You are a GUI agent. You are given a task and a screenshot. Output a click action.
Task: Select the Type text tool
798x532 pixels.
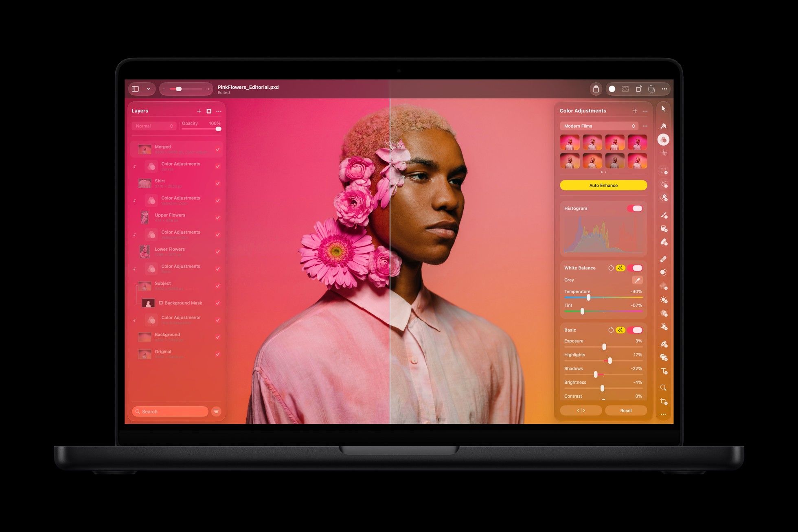coord(664,371)
